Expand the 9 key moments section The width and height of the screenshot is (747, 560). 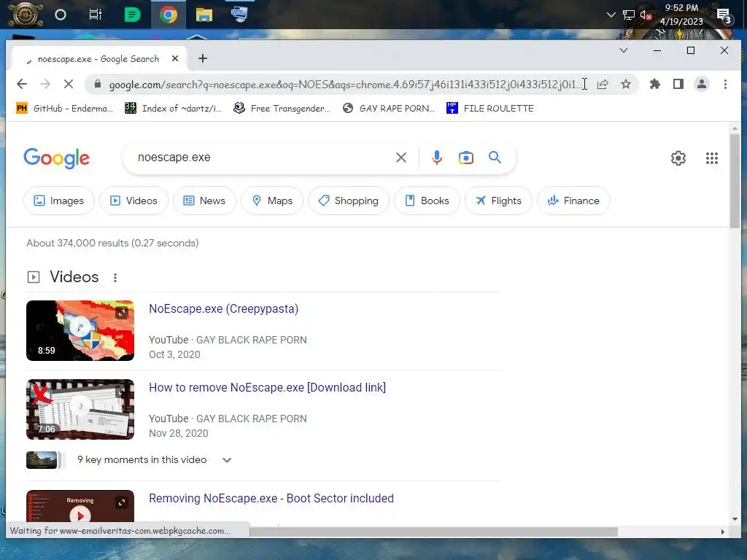[227, 460]
